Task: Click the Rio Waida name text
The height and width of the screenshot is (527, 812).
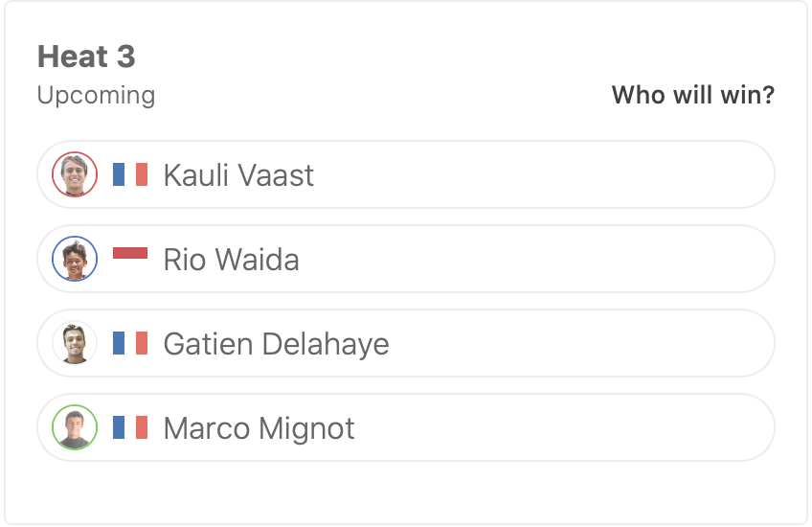Action: 231,260
